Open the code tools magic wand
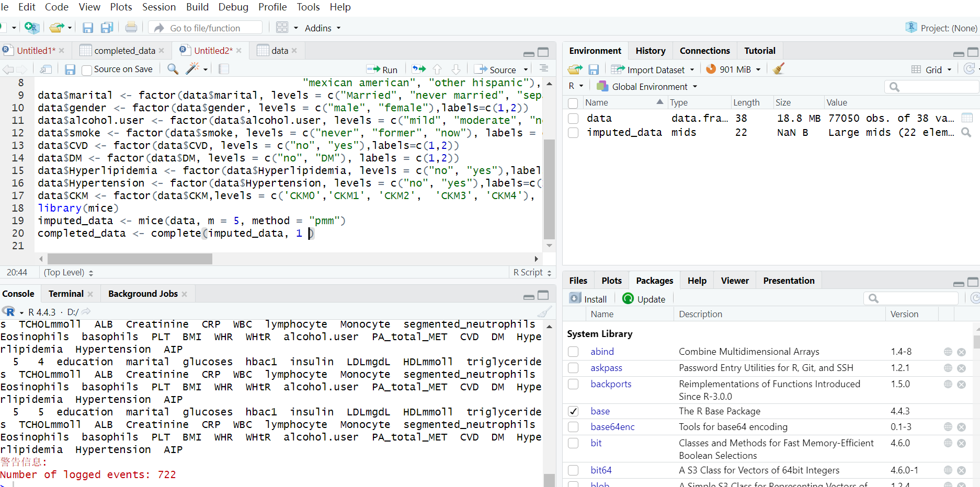The image size is (980, 487). [x=192, y=69]
